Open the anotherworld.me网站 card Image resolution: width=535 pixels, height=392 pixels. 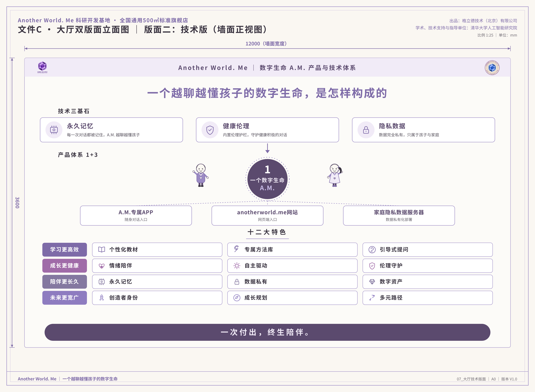point(267,215)
